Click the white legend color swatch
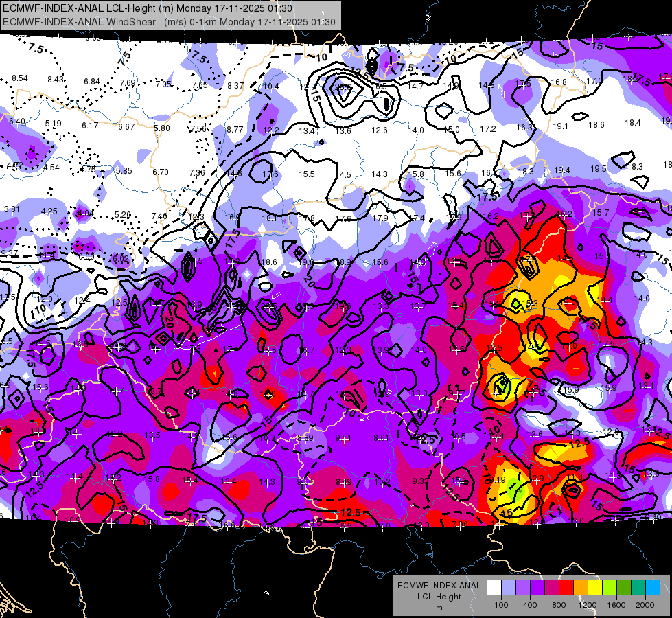The image size is (672, 618). click(494, 588)
